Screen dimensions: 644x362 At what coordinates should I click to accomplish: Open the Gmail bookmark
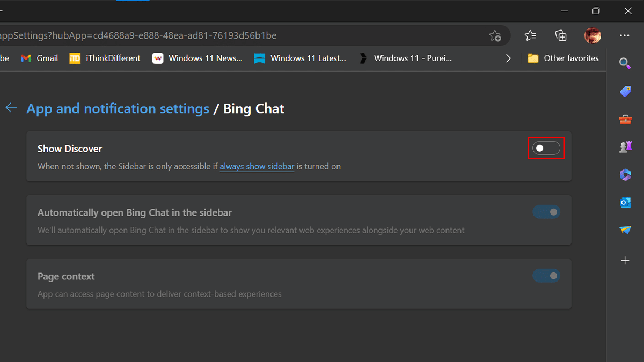[39, 58]
